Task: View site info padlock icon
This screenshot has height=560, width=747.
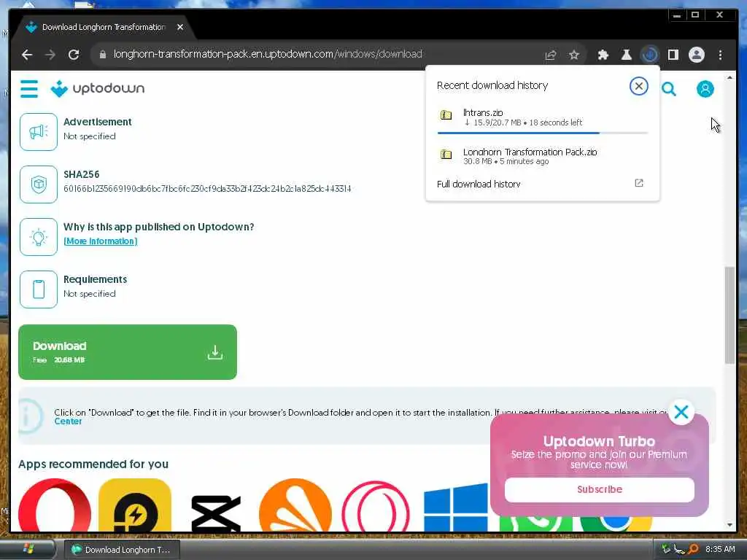Action: point(102,54)
